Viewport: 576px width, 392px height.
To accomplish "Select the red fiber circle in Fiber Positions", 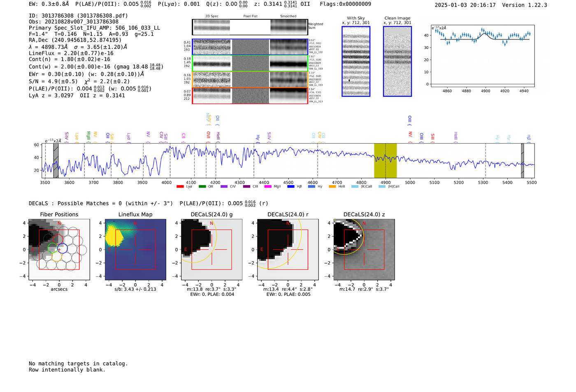I will [58, 239].
